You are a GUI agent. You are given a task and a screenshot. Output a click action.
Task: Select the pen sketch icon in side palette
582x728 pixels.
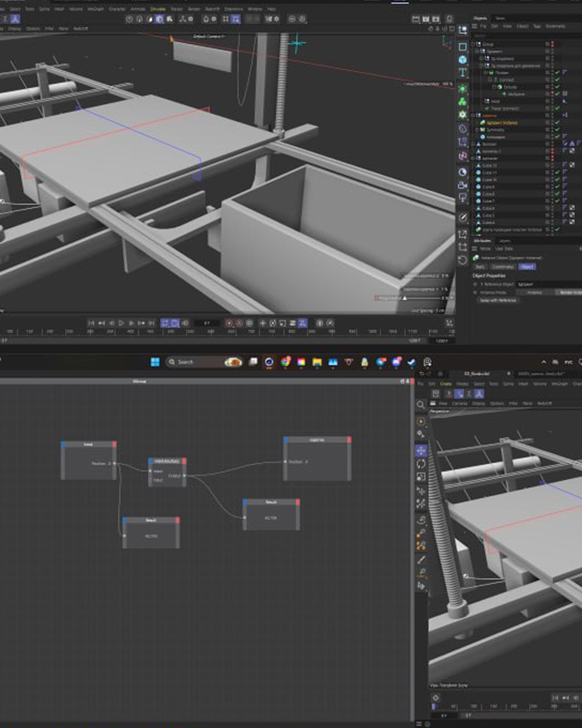click(462, 217)
